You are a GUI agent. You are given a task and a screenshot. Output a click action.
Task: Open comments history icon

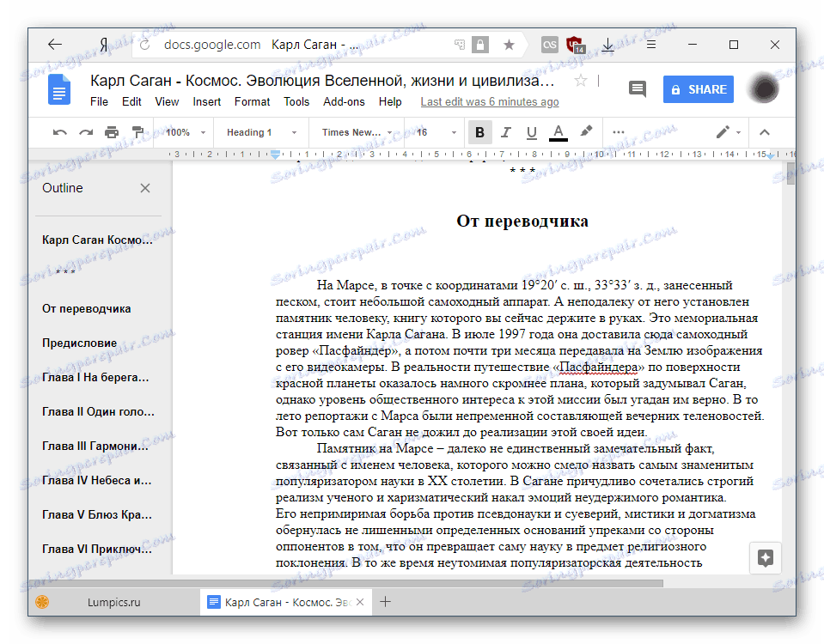(x=638, y=88)
